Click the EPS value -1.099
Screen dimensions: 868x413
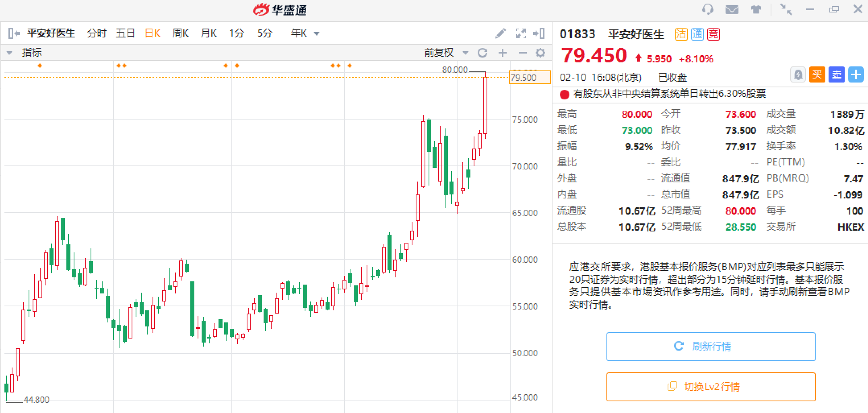point(848,195)
